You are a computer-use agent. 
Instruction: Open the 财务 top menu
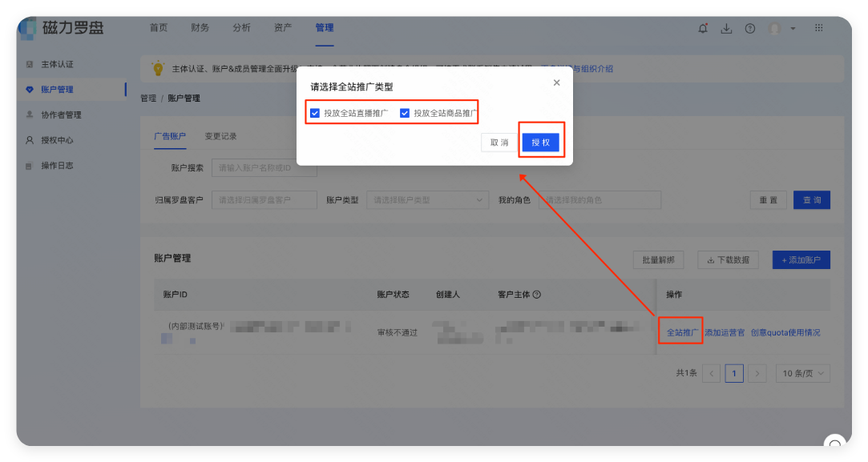tap(200, 28)
